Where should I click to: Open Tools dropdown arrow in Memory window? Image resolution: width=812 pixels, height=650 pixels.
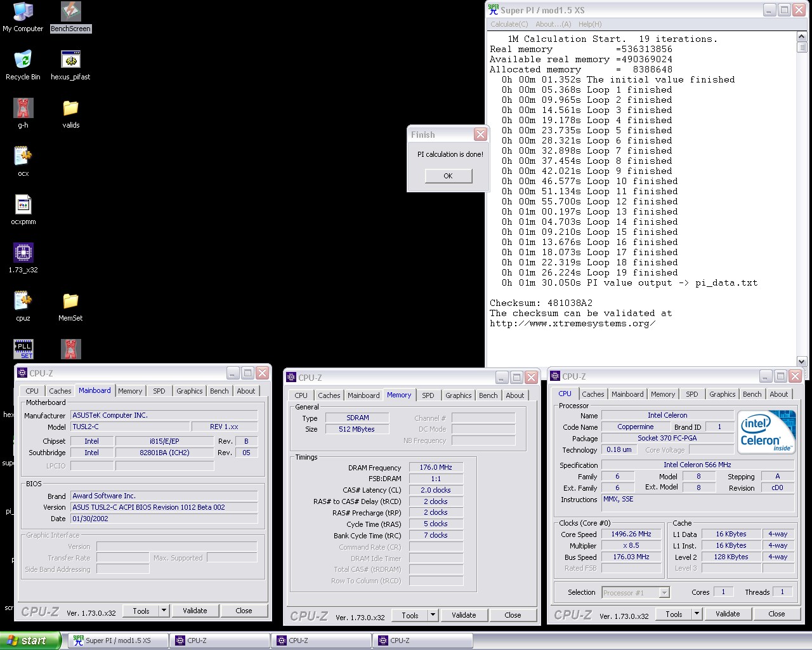[x=433, y=615]
